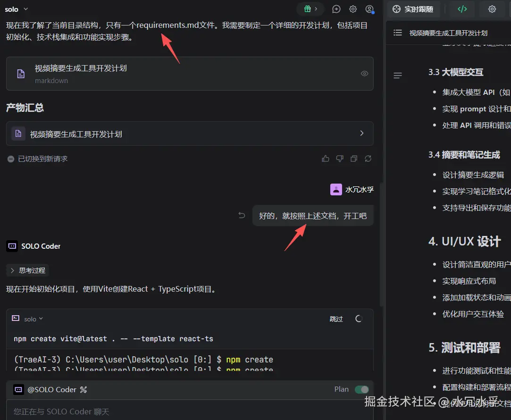Open the user account profile icon
Image resolution: width=511 pixels, height=420 pixels.
369,9
